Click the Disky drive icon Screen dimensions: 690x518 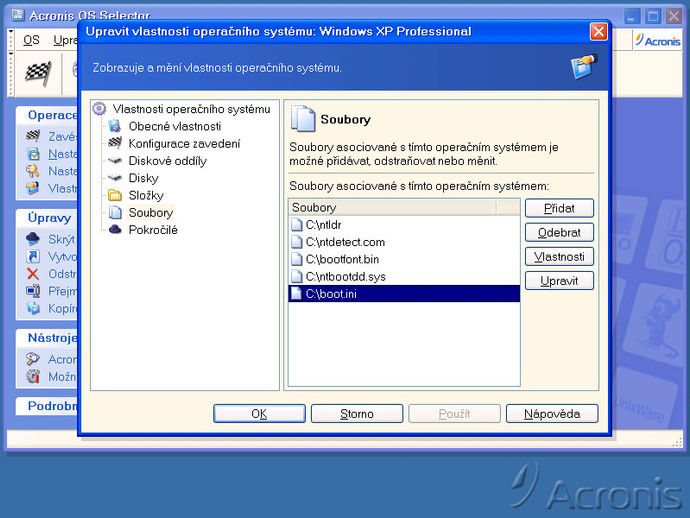coord(115,178)
